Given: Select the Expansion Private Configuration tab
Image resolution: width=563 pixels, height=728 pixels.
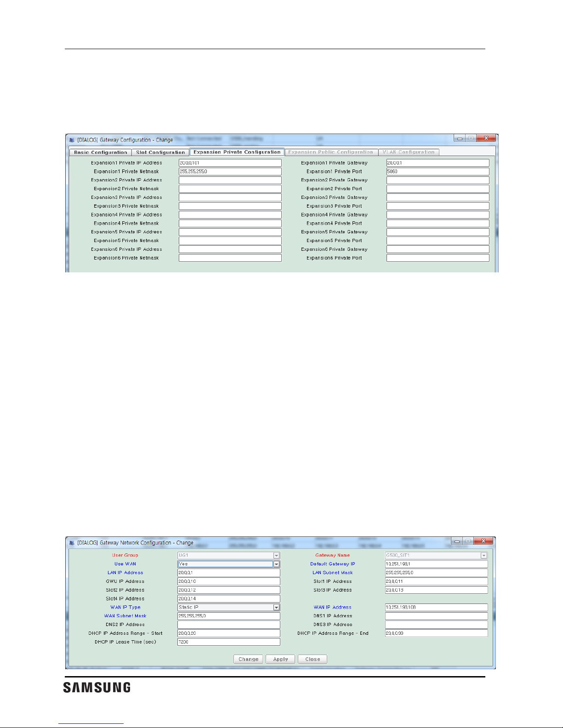Looking at the screenshot, I should 237,152.
